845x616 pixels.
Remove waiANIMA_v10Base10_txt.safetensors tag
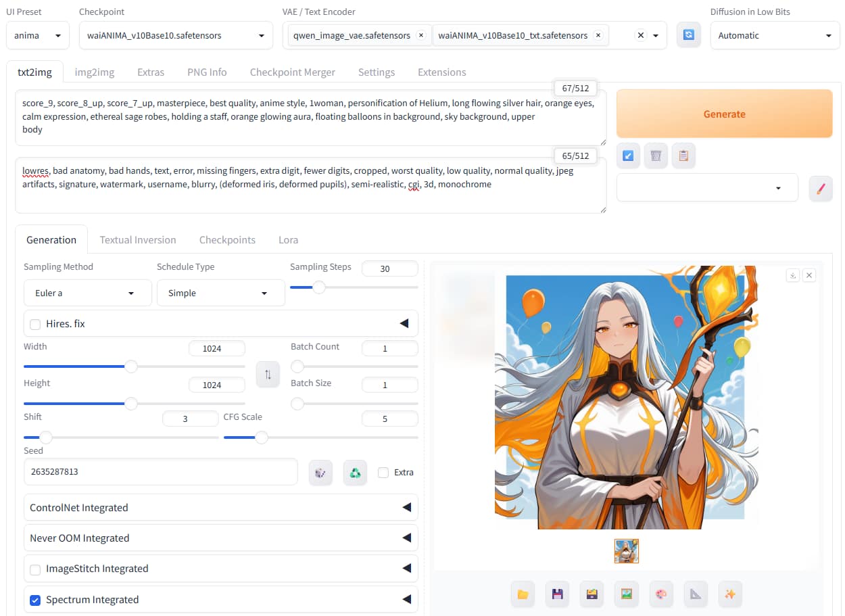point(598,35)
